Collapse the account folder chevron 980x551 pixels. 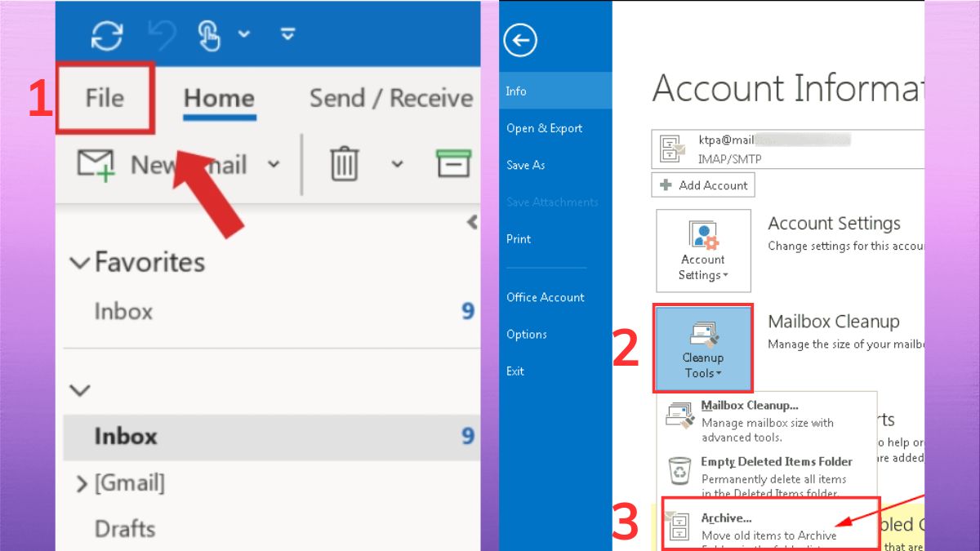(80, 390)
